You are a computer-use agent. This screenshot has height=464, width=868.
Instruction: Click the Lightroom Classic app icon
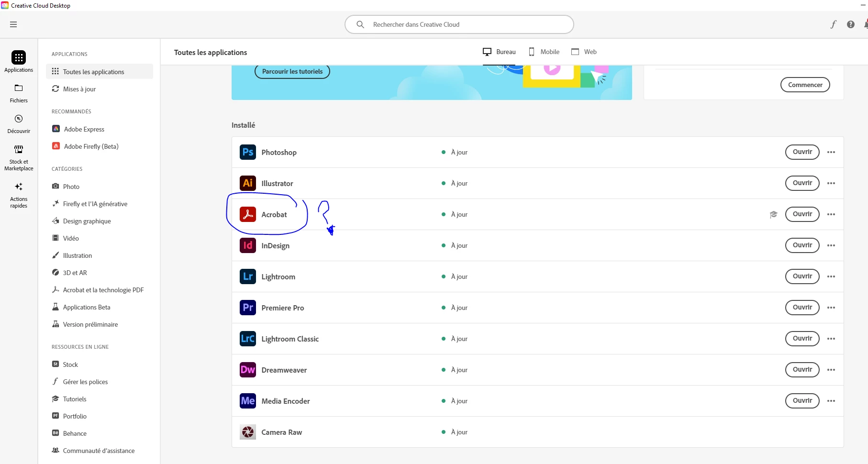248,339
